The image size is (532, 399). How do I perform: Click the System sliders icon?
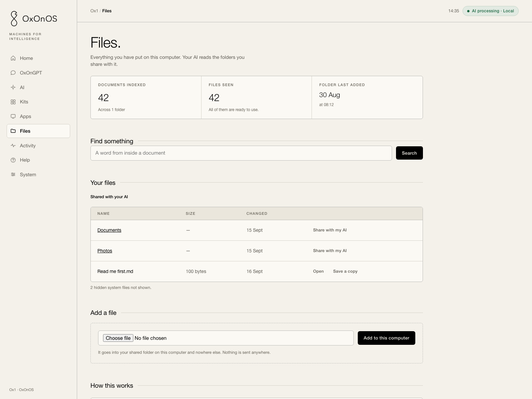point(13,175)
